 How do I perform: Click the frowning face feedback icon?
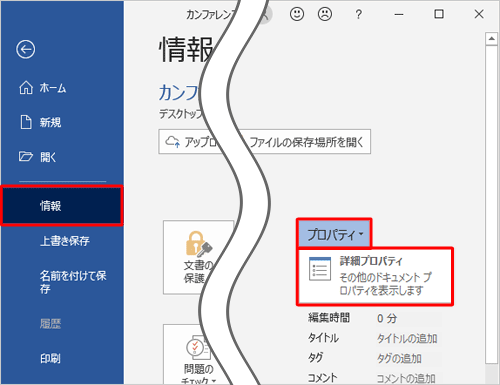pyautogui.click(x=325, y=14)
